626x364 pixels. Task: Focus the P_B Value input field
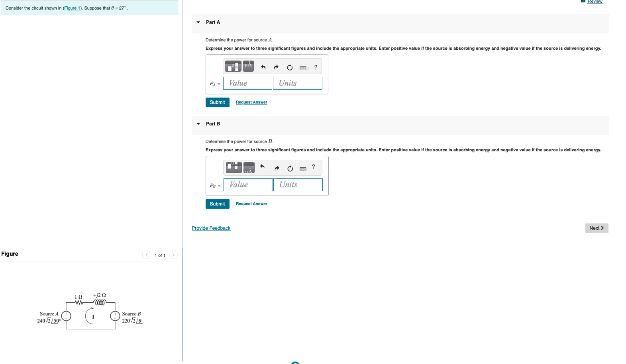coord(248,185)
